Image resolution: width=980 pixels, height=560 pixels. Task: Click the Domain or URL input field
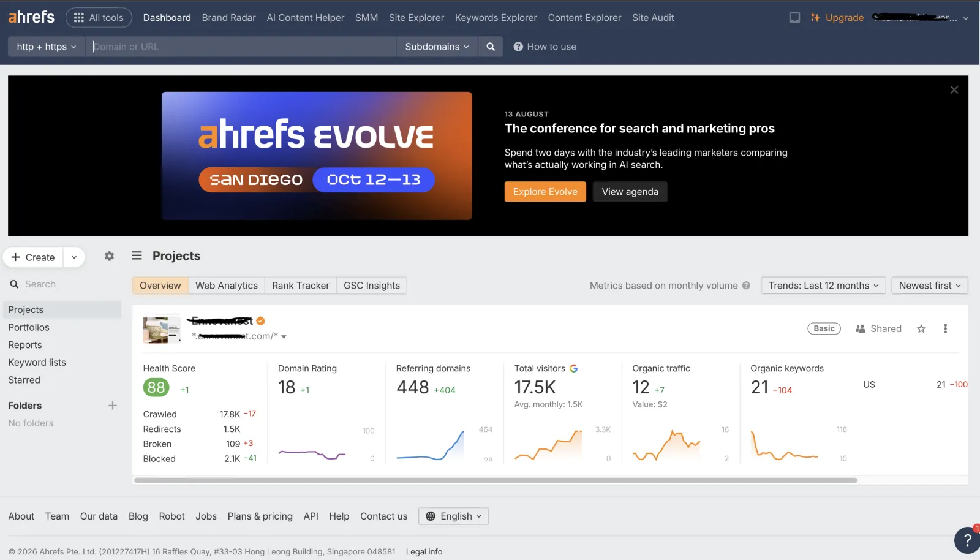[241, 47]
